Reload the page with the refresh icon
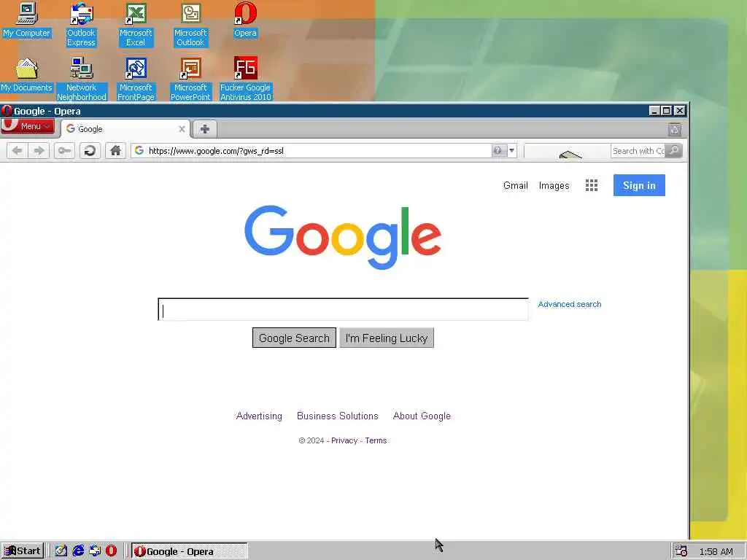Image resolution: width=747 pixels, height=560 pixels. [90, 151]
